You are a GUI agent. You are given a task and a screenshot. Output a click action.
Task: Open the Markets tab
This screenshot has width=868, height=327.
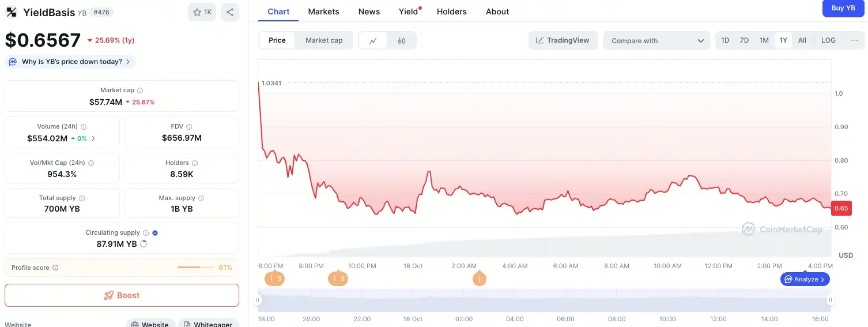[x=323, y=12]
